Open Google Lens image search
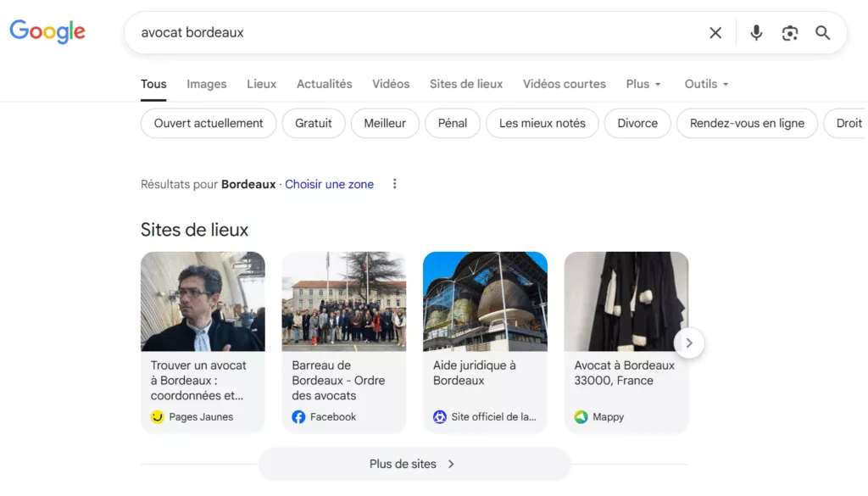Image resolution: width=868 pixels, height=496 pixels. [x=789, y=33]
